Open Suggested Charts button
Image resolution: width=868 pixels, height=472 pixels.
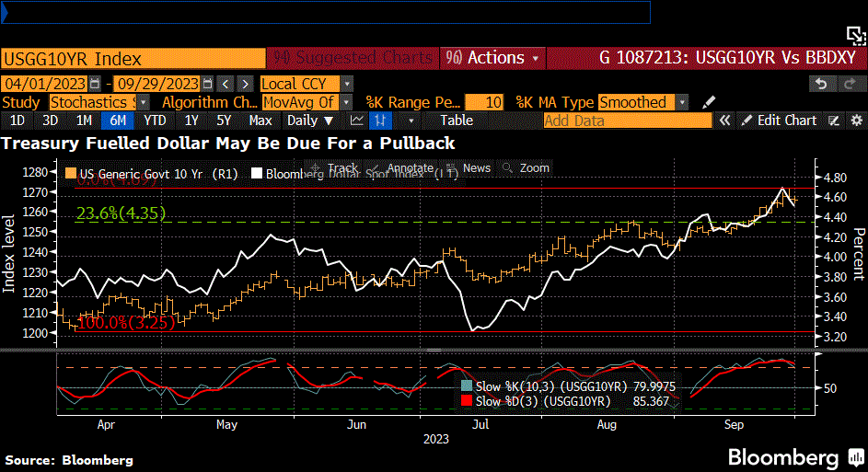(x=353, y=58)
